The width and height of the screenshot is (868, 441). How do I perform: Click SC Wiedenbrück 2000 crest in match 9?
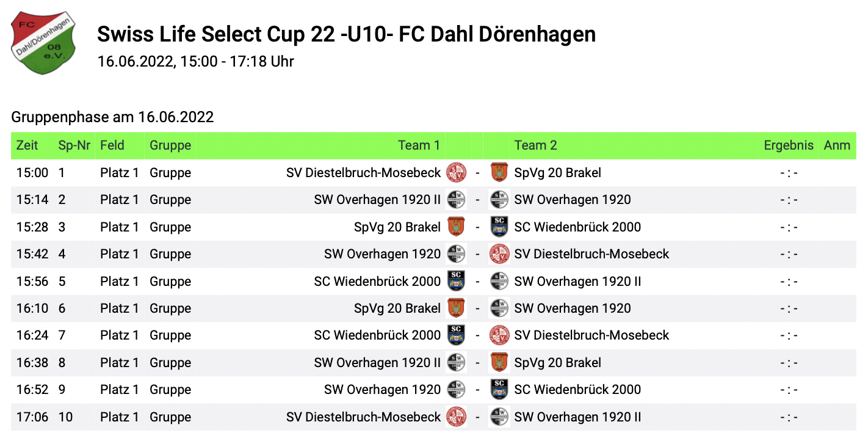click(499, 390)
